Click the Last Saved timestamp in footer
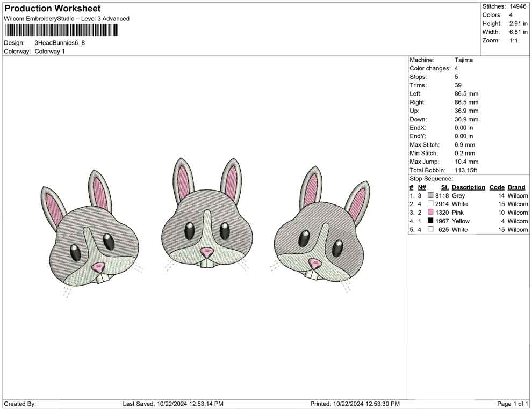This screenshot has width=532, height=409. (173, 404)
